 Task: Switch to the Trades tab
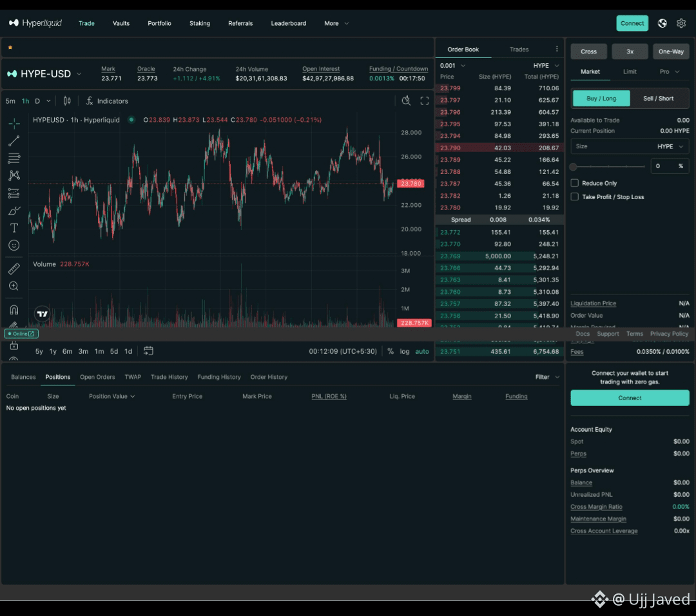(x=519, y=49)
